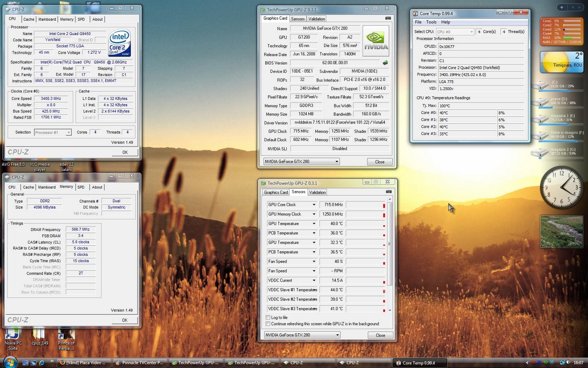The height and width of the screenshot is (368, 588).
Task: Click the GPU-Z screenshot camera icon
Action: (388, 18)
